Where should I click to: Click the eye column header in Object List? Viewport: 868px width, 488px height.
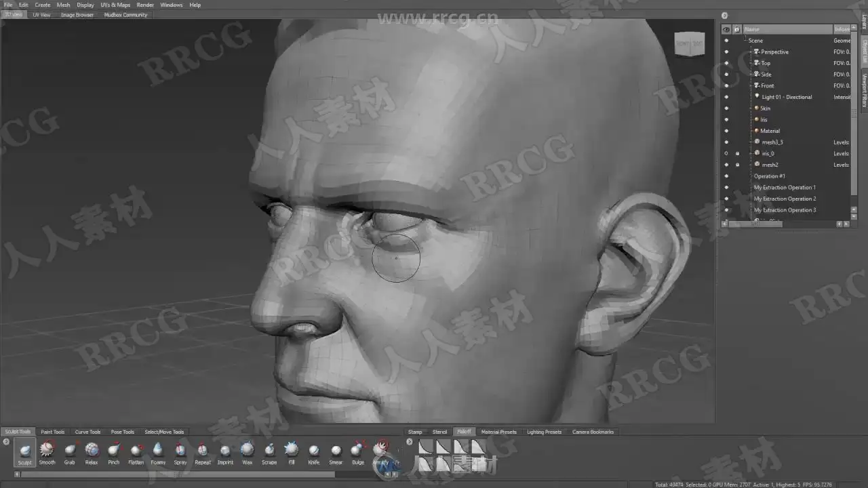point(726,29)
